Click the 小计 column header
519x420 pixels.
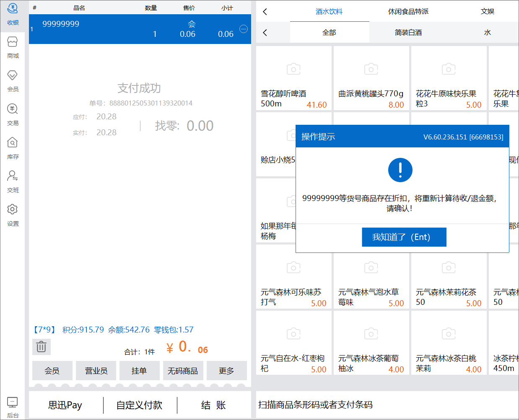pos(227,8)
